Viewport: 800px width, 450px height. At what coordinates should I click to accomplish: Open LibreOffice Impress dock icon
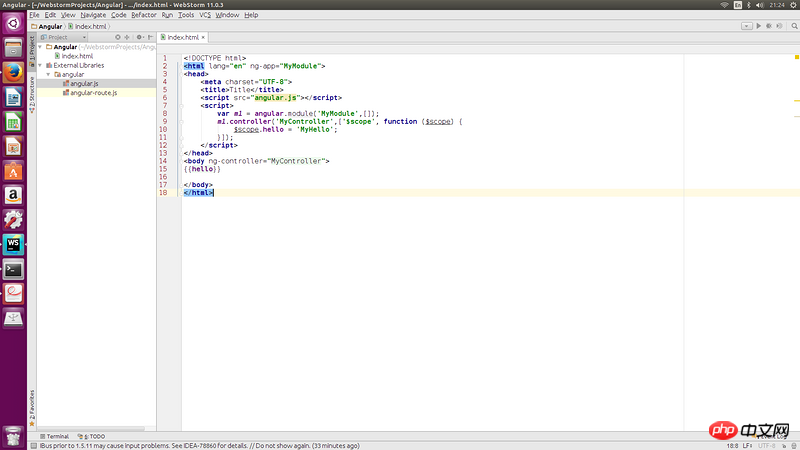[x=13, y=147]
